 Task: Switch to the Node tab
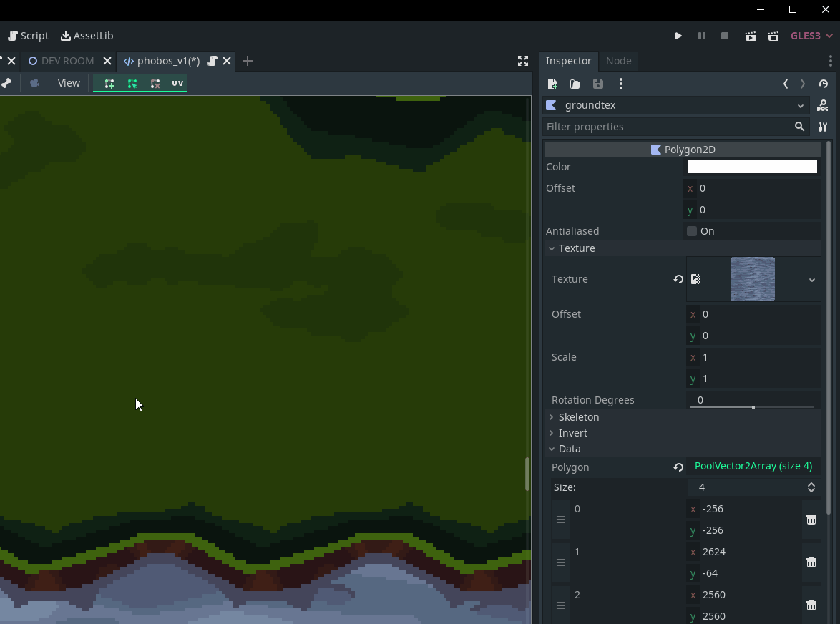tap(618, 61)
